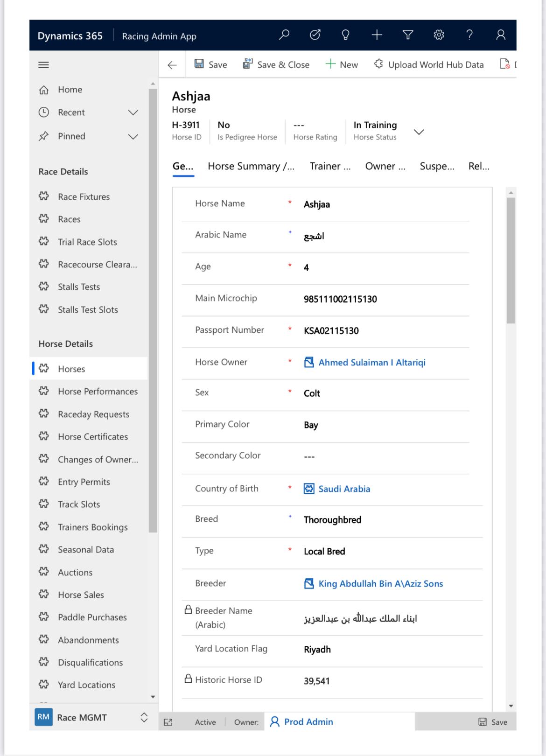Expand the Pinned section in sidebar
The width and height of the screenshot is (546, 756).
pos(133,136)
